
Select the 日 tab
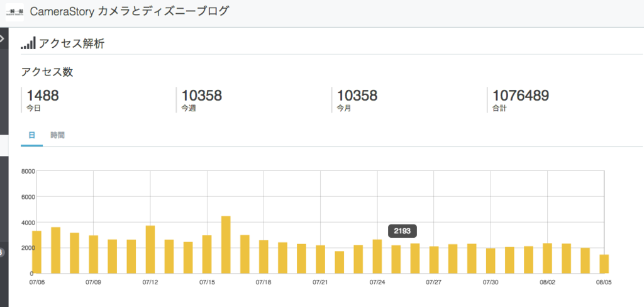pyautogui.click(x=31, y=135)
